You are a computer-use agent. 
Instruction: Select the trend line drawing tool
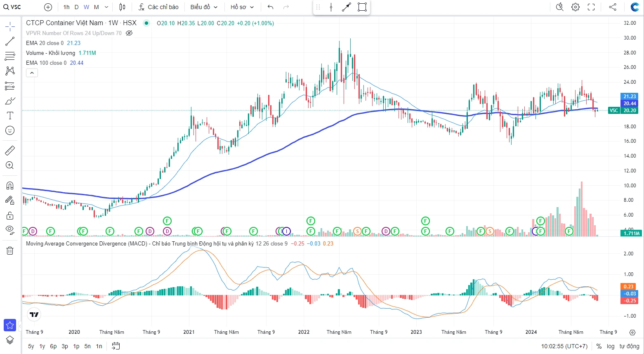pos(10,41)
